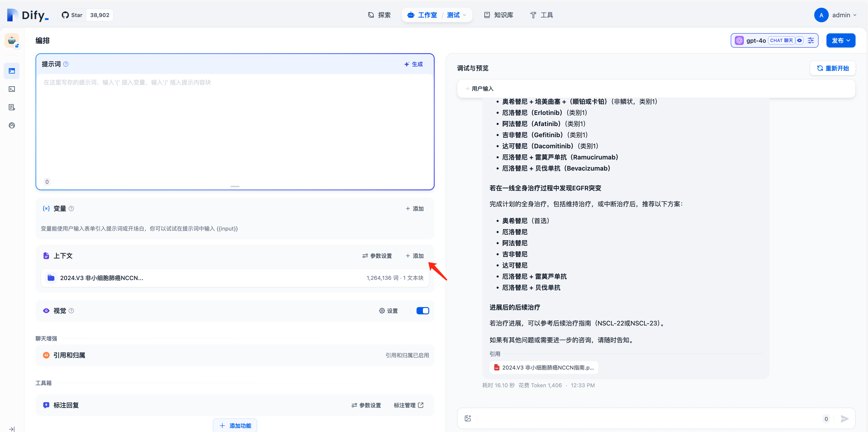The image size is (868, 432).
Task: Click the blue folder icon of dataset
Action: [51, 278]
